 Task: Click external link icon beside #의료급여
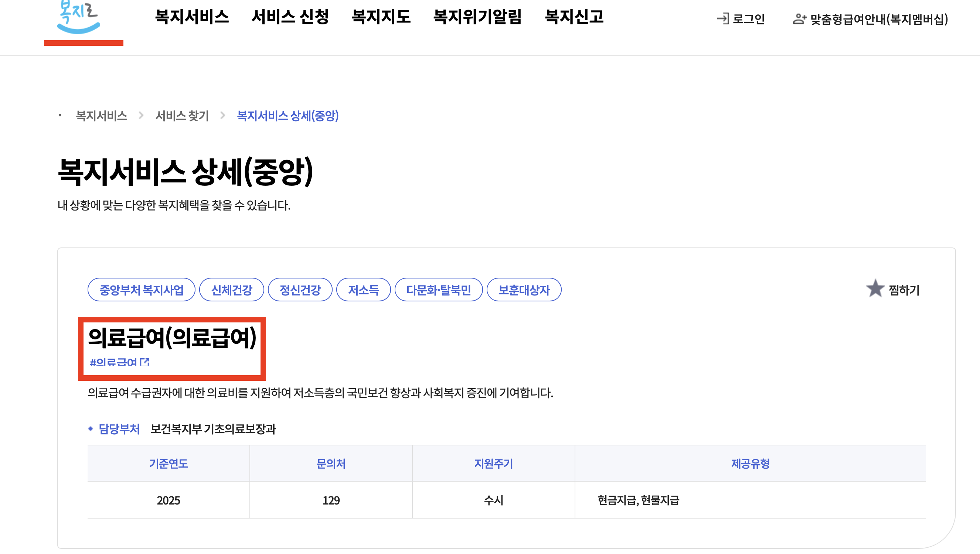click(144, 362)
